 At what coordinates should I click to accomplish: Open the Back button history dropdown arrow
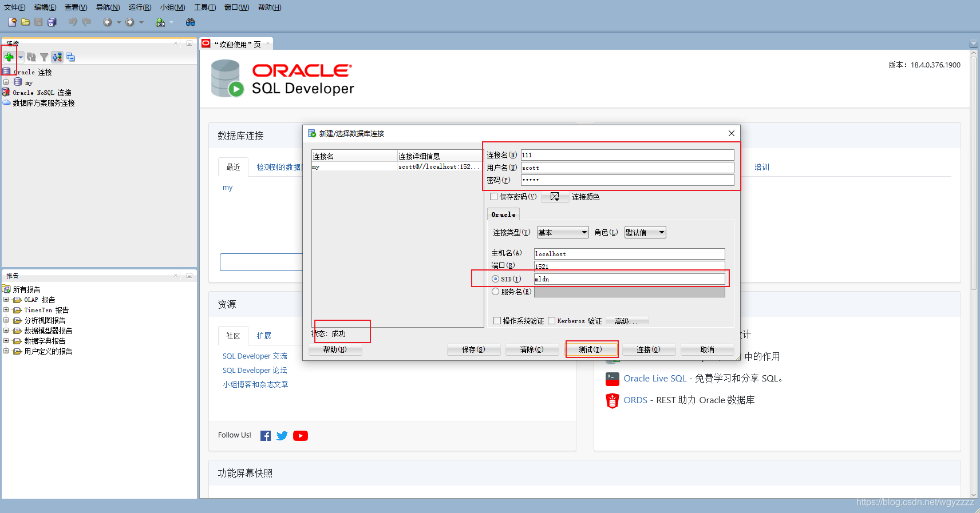119,22
